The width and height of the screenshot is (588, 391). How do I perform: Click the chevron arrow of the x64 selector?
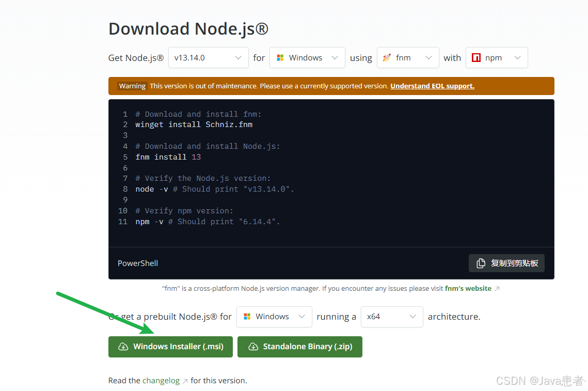point(412,317)
